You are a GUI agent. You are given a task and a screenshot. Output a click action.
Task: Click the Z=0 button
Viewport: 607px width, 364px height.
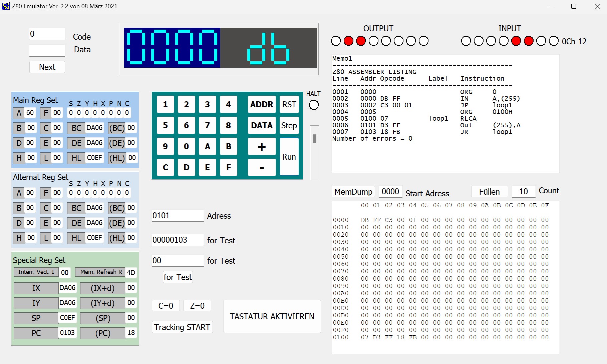pos(197,306)
